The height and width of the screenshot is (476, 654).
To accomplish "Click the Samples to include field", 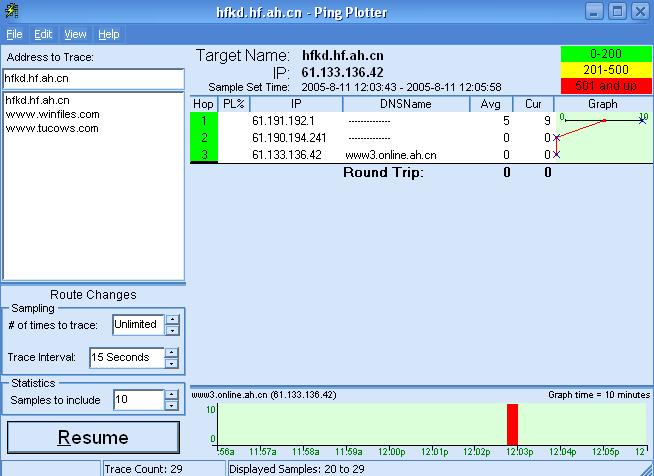I will (136, 399).
